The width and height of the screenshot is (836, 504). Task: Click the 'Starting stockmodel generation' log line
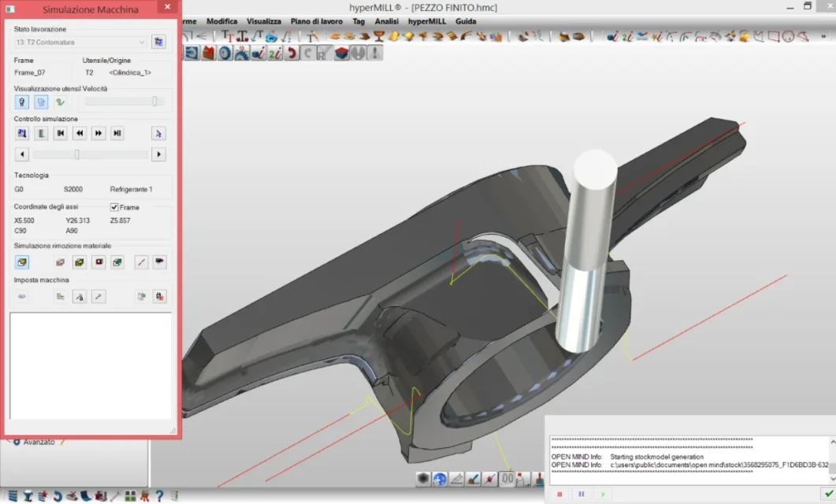pos(657,457)
